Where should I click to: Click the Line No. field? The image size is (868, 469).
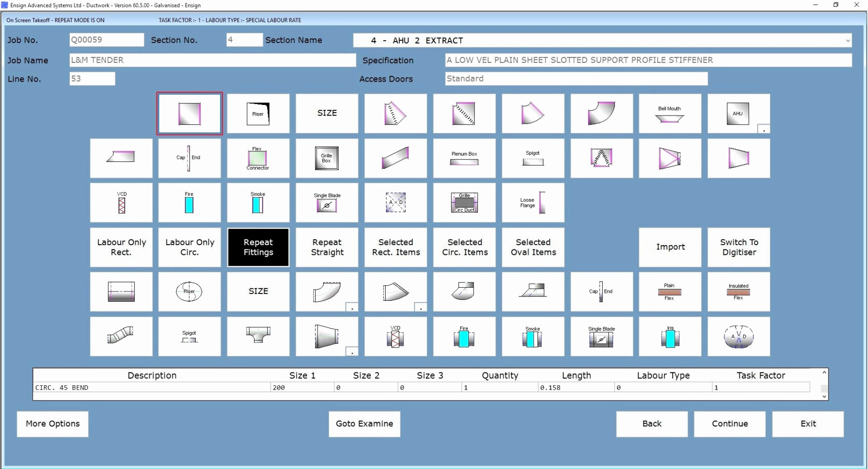pos(92,79)
